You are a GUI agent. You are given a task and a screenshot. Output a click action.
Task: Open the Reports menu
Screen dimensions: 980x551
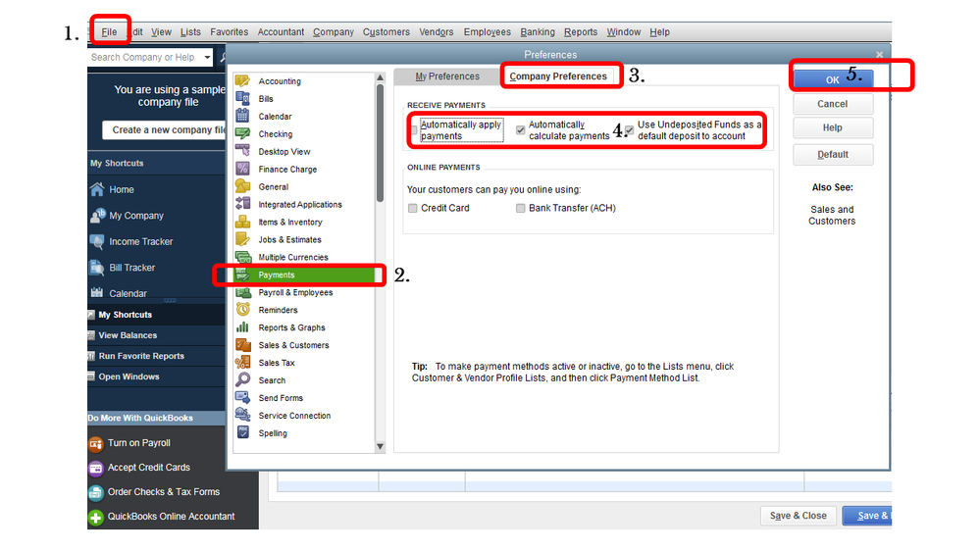click(x=581, y=31)
